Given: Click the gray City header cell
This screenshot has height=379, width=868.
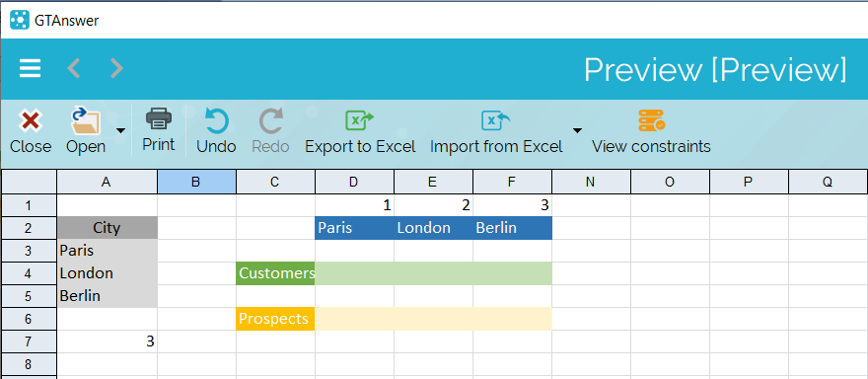Looking at the screenshot, I should tap(107, 228).
